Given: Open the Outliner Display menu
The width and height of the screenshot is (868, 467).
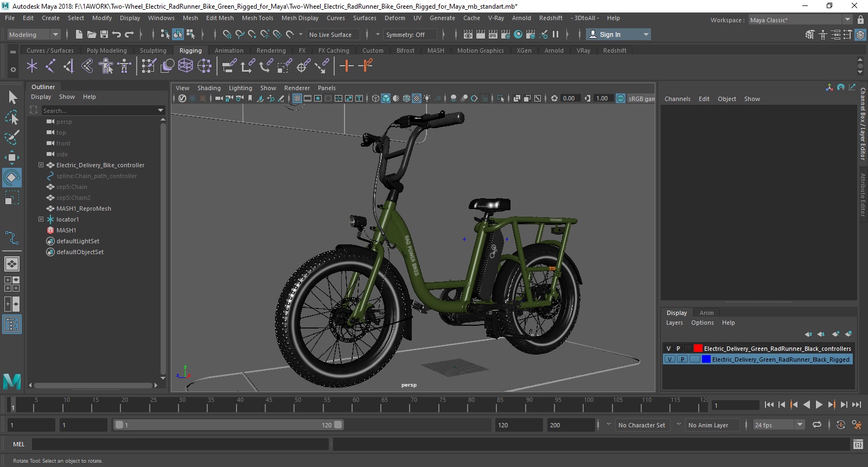Looking at the screenshot, I should pyautogui.click(x=41, y=97).
